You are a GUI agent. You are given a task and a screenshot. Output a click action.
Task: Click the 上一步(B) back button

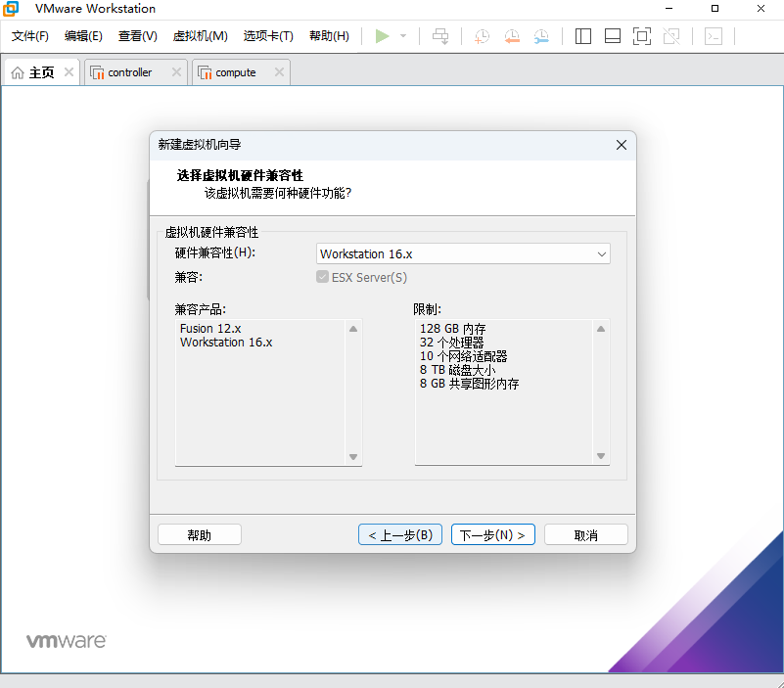click(400, 535)
